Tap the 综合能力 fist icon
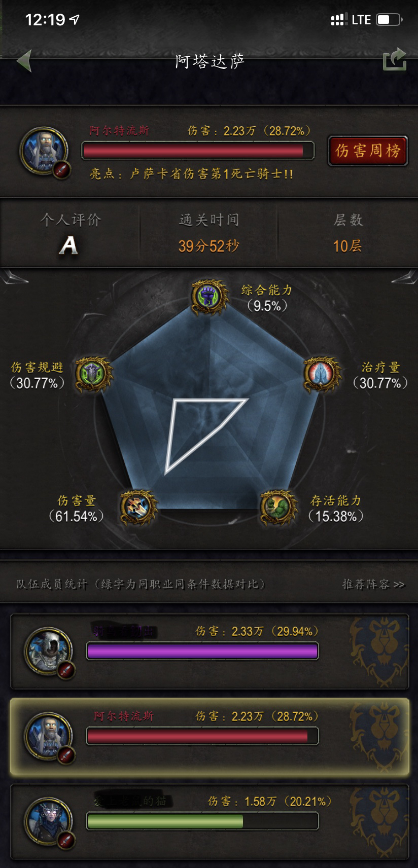 point(208,296)
